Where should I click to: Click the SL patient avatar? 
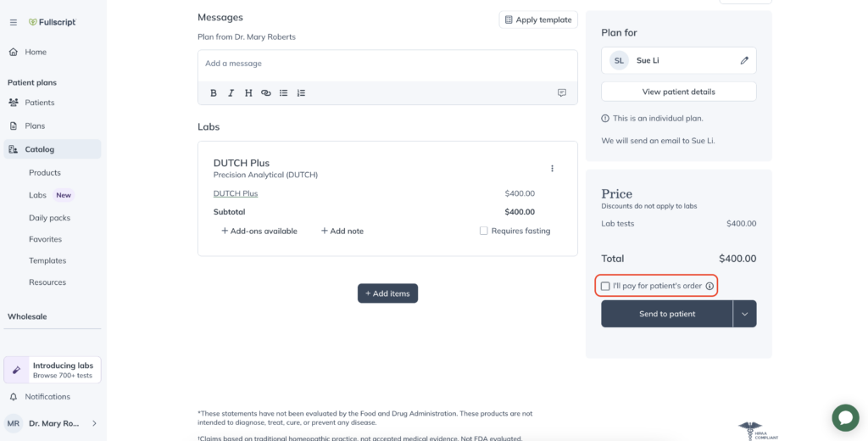619,60
